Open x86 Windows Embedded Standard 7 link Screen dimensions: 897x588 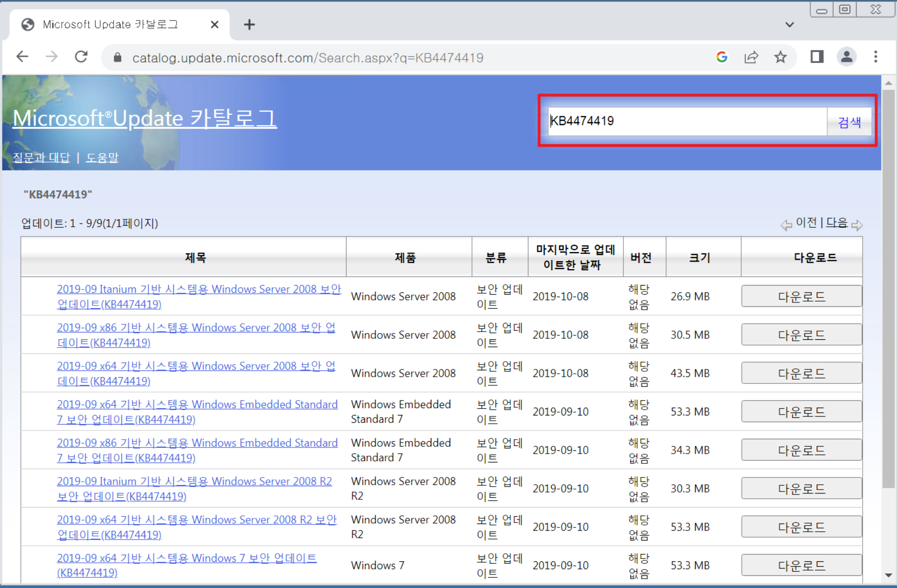tap(197, 450)
